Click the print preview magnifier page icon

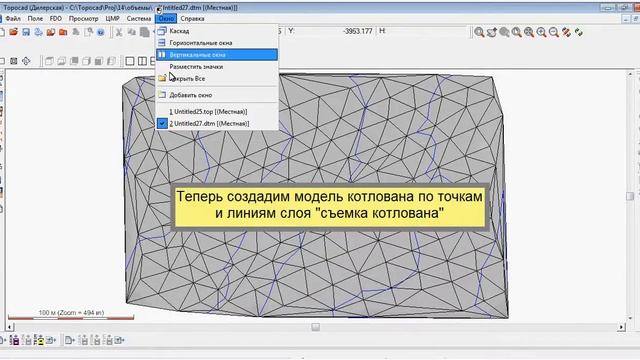point(88,32)
